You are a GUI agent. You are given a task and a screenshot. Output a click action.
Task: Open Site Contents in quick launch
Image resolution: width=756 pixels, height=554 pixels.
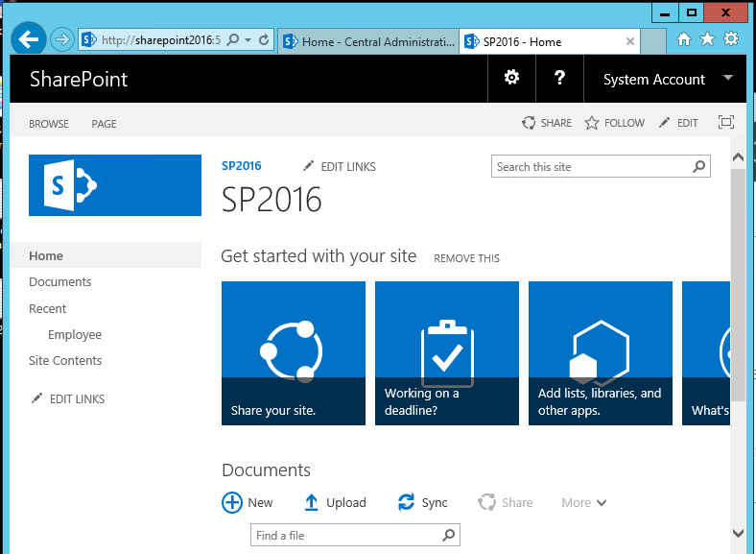[65, 360]
